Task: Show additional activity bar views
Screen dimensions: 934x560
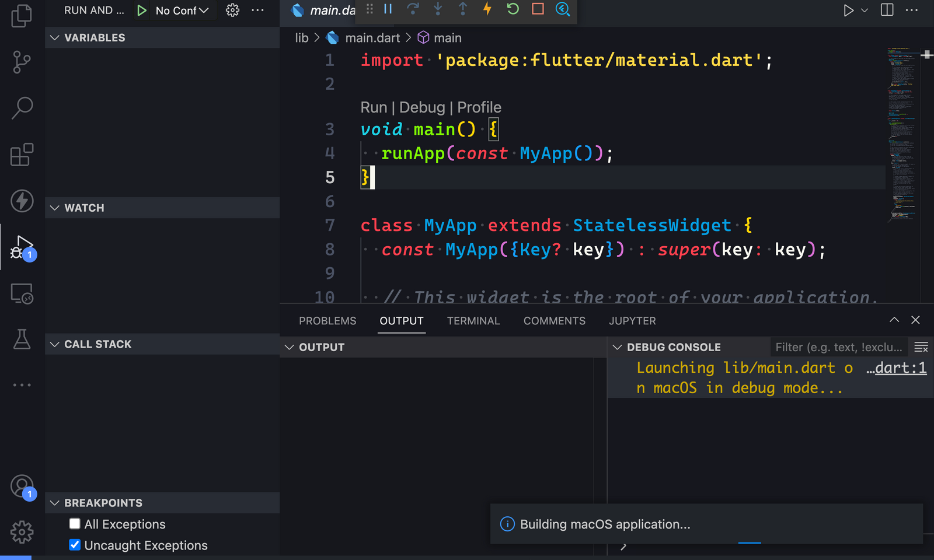Action: 22,385
